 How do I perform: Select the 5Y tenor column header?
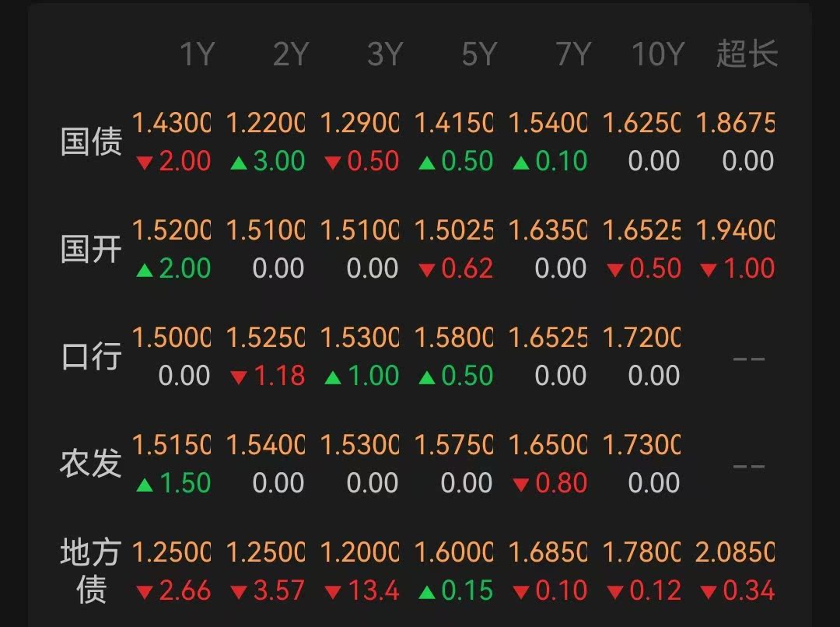click(x=479, y=55)
